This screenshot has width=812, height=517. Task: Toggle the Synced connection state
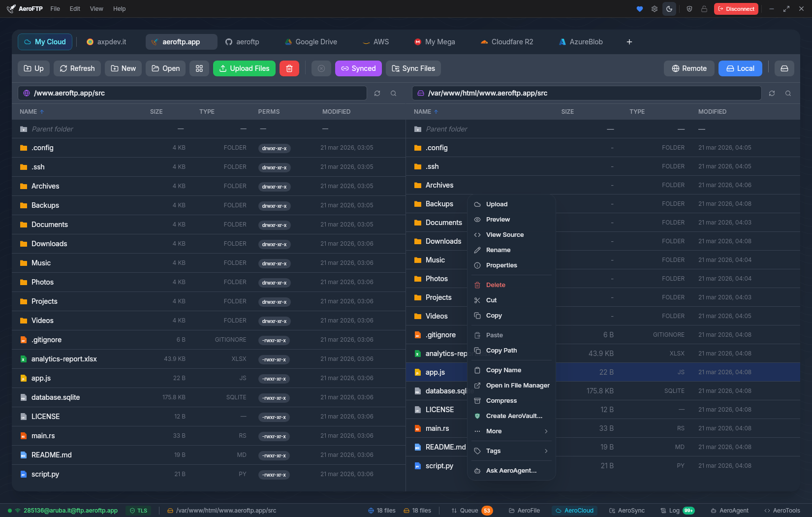358,68
